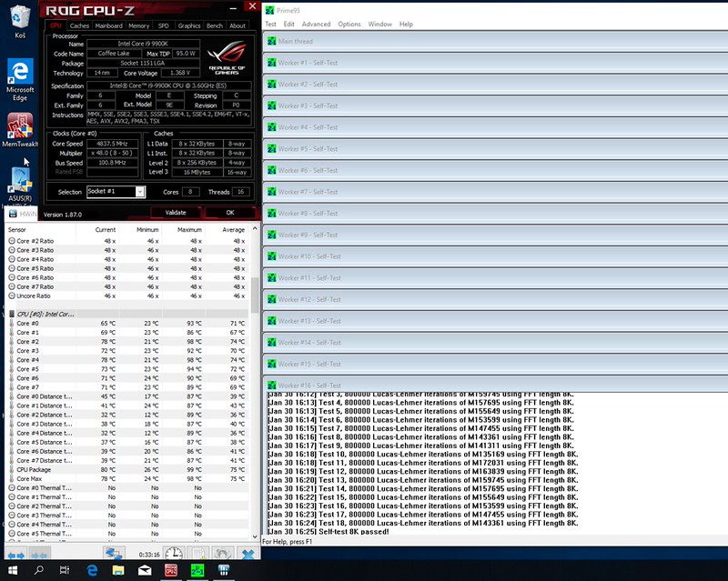Screen dimensions: 728x581
Task: Open Microsoft Edge desktop shortcut
Action: 19,76
